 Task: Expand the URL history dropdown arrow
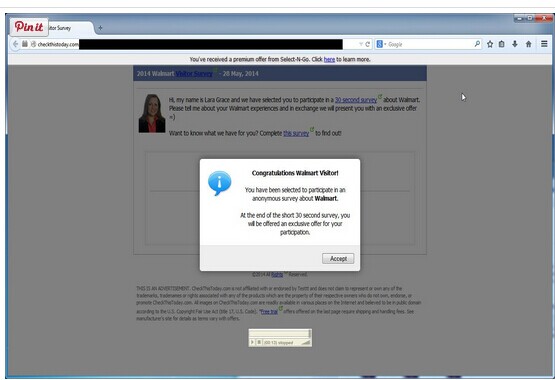[x=361, y=44]
